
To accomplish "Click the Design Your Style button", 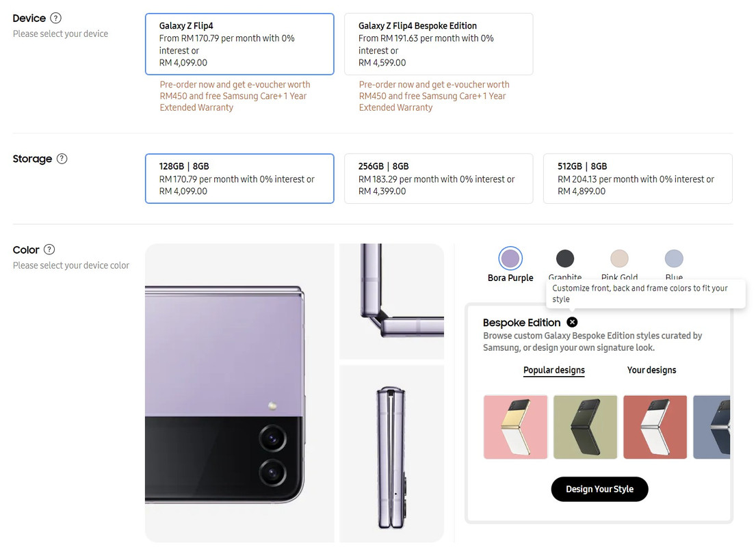I will tap(599, 489).
